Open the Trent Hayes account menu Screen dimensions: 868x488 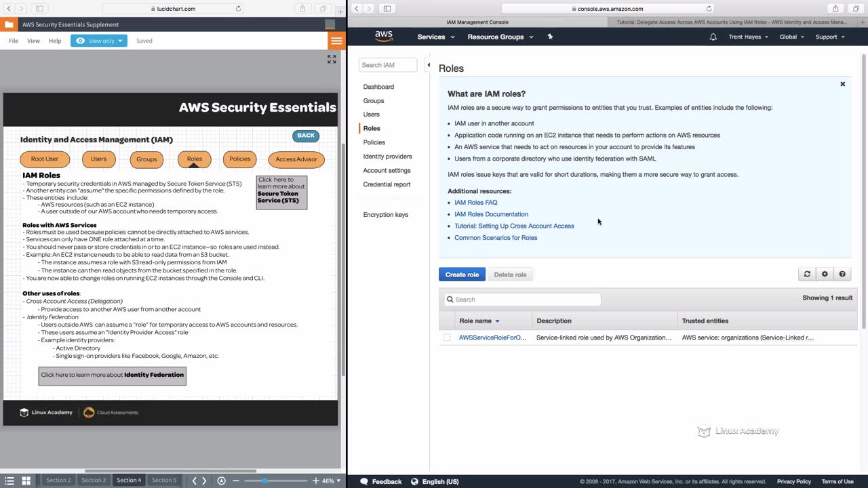(x=749, y=37)
